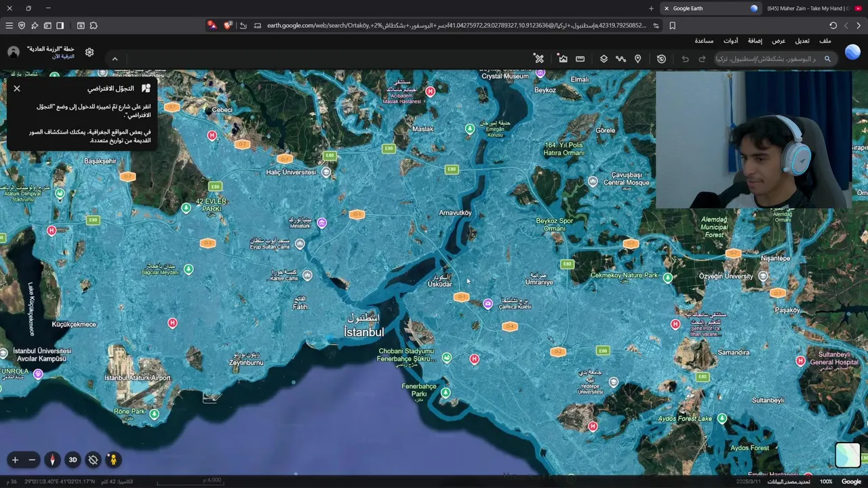Click the Arnavutköy place label
The width and height of the screenshot is (868, 488).
tap(455, 213)
